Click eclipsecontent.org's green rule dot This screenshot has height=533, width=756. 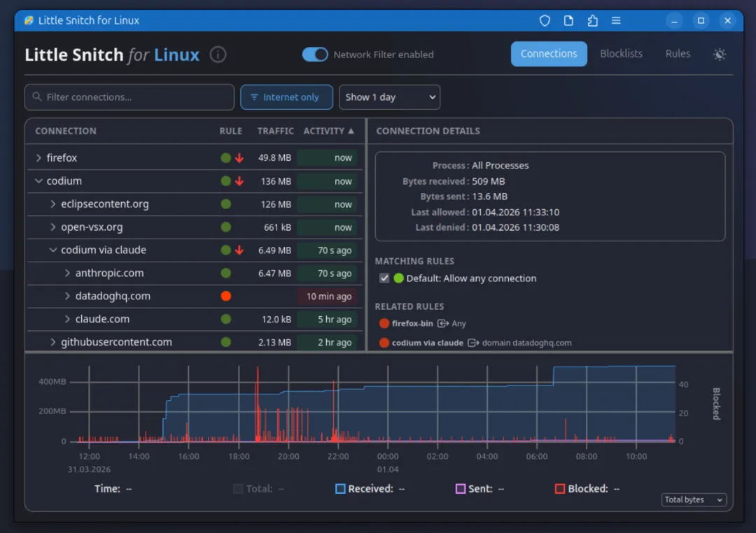(225, 204)
